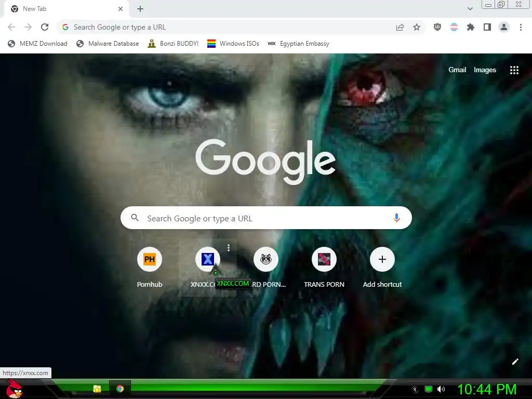This screenshot has width=532, height=399.
Task: Open the volume speaker tray icon
Action: point(441,390)
